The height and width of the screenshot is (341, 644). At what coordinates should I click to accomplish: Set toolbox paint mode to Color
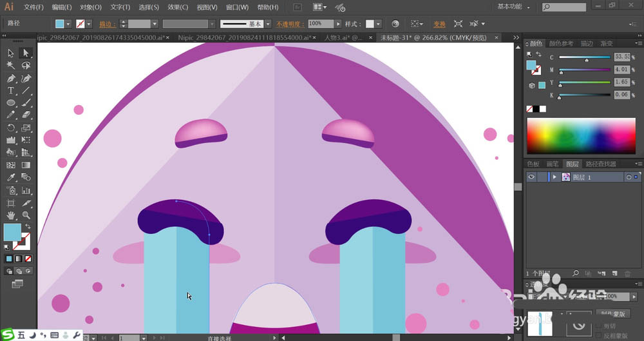(x=9, y=258)
